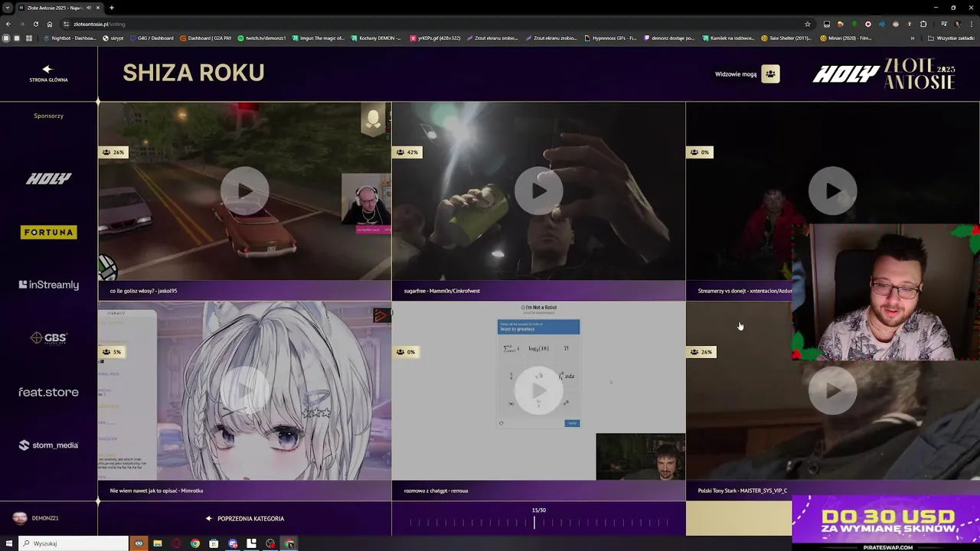This screenshot has height=551, width=980.
Task: Open the Imgur: The magic of bookmark
Action: pos(318,37)
